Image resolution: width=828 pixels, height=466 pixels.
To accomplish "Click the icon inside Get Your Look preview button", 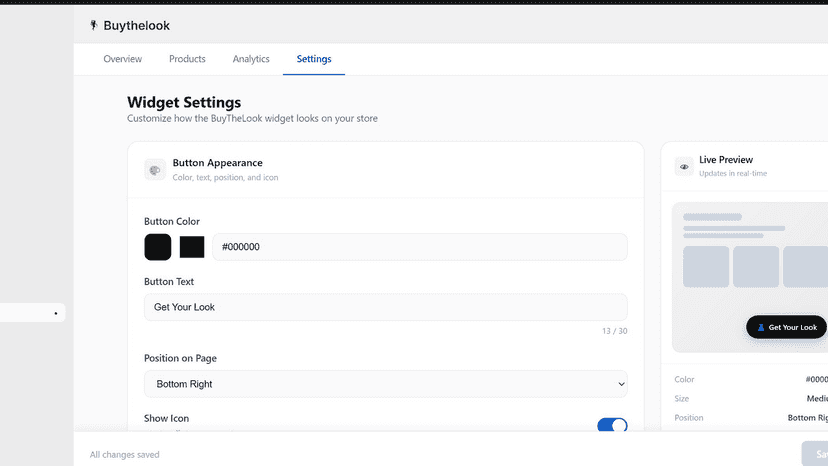I will click(760, 328).
